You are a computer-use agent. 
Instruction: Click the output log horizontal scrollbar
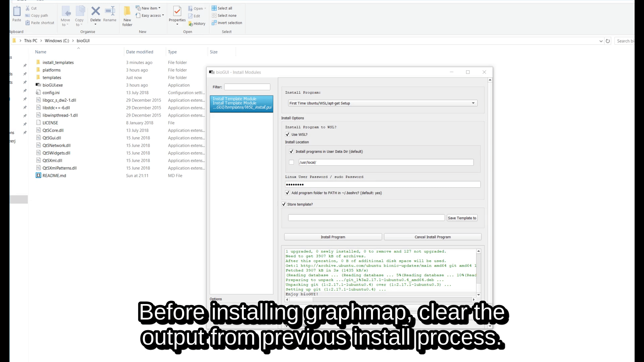(x=380, y=299)
